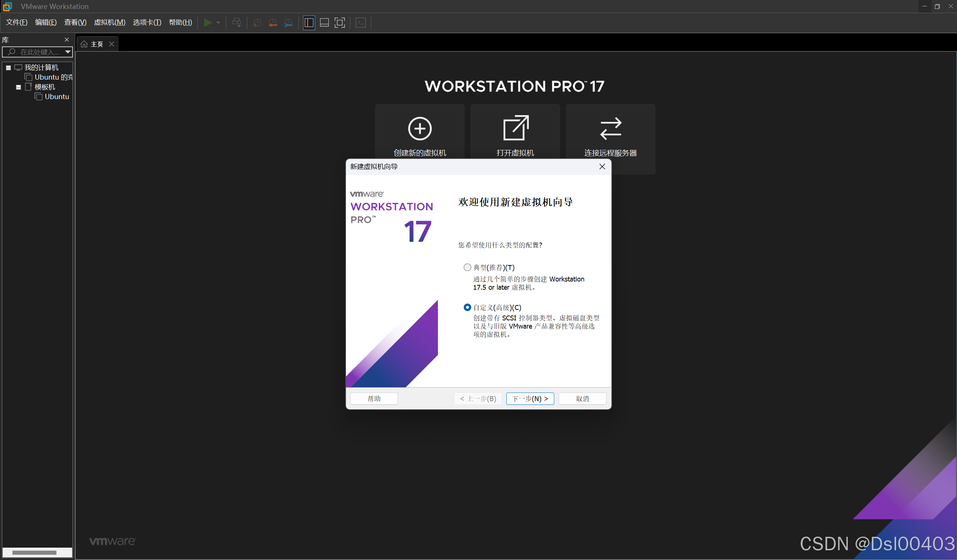Click the folder icon beside 模板机
This screenshot has height=560, width=957.
coord(28,87)
